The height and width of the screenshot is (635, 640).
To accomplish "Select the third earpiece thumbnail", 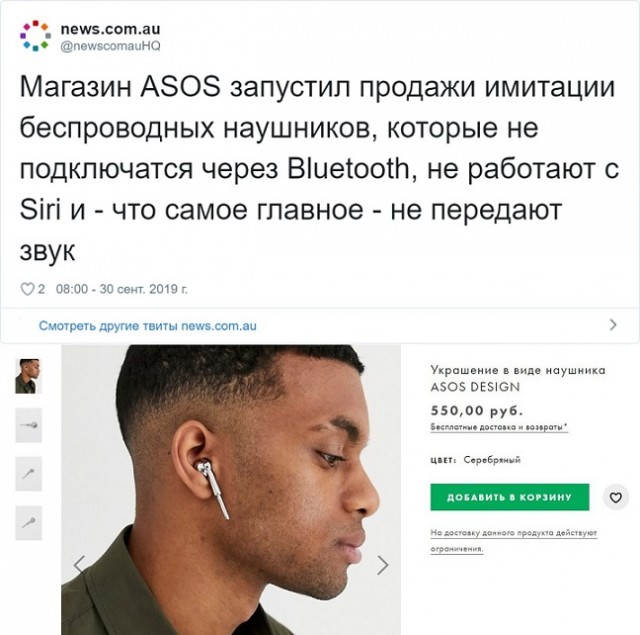I will [29, 474].
